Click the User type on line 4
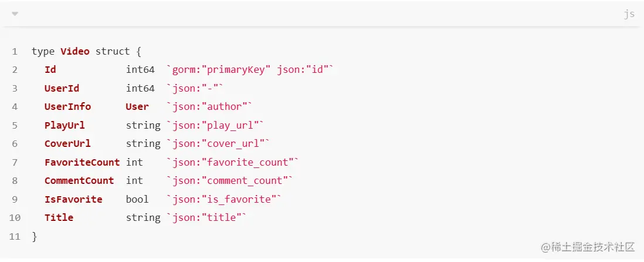The width and height of the screenshot is (644, 262). [137, 107]
